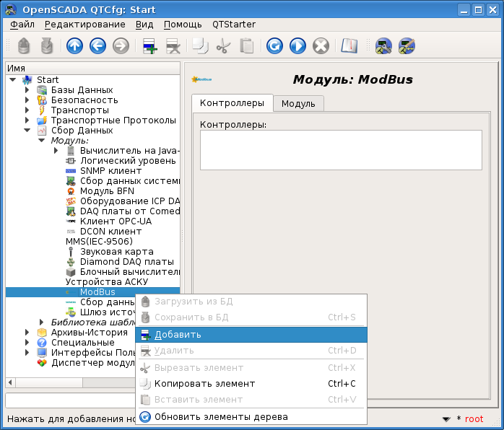The width and height of the screenshot is (504, 430).
Task: Click the root user label in status bar
Action: [474, 419]
